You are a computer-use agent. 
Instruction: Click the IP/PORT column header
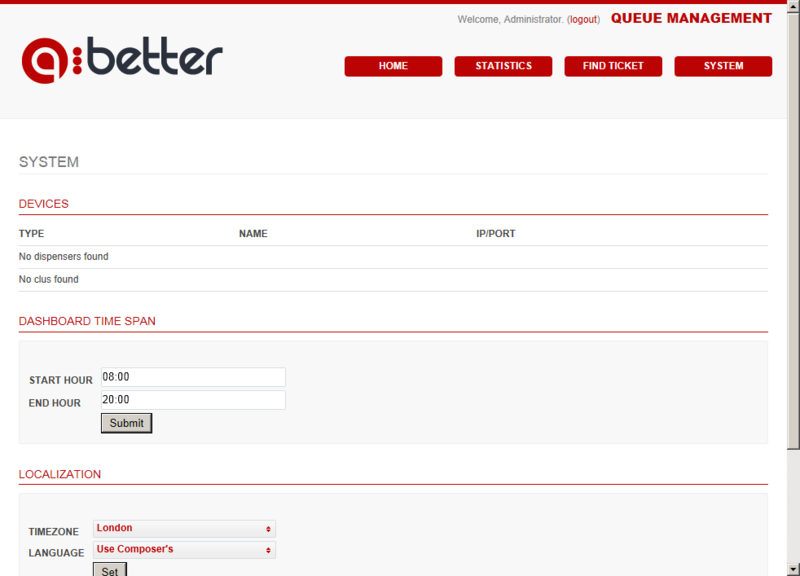495,234
